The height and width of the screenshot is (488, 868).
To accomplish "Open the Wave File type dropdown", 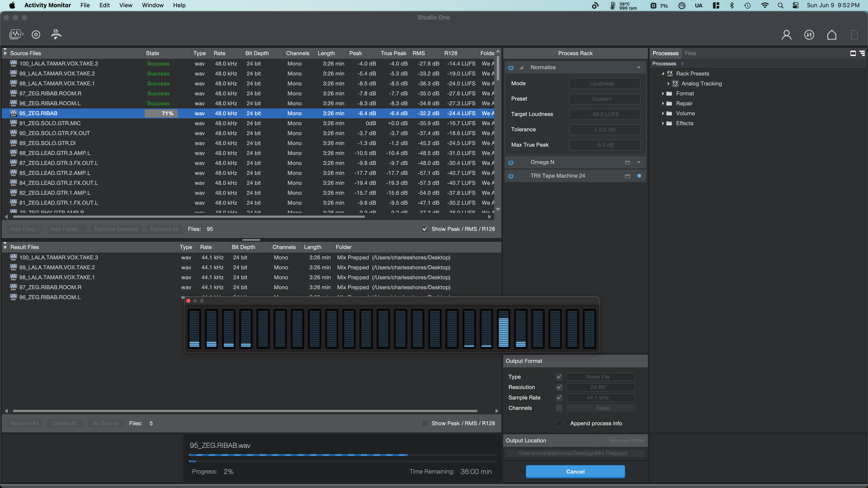I will 600,377.
